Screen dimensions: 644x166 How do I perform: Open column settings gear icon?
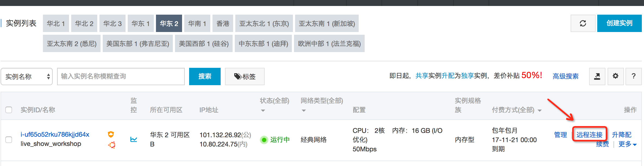[x=615, y=76]
